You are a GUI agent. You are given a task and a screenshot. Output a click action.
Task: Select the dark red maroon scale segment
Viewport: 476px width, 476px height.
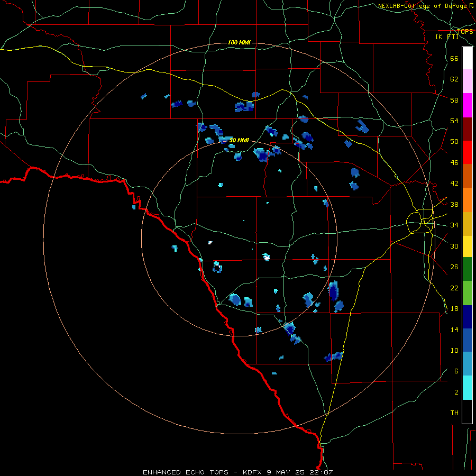[467, 129]
